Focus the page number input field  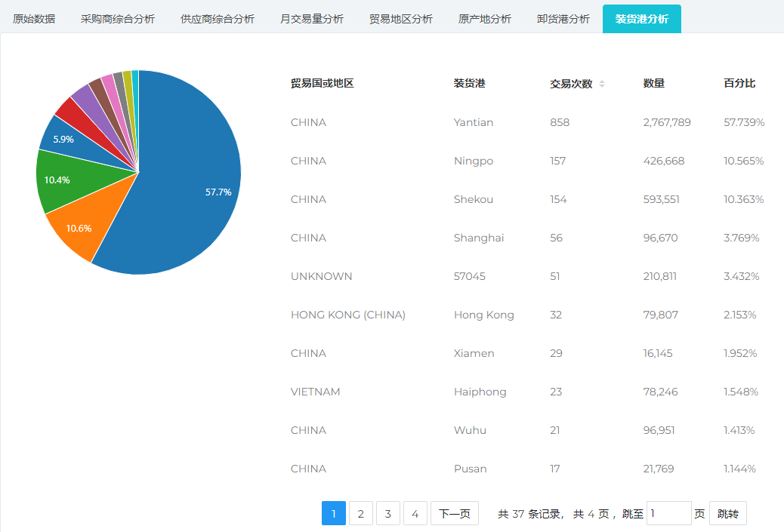click(669, 513)
